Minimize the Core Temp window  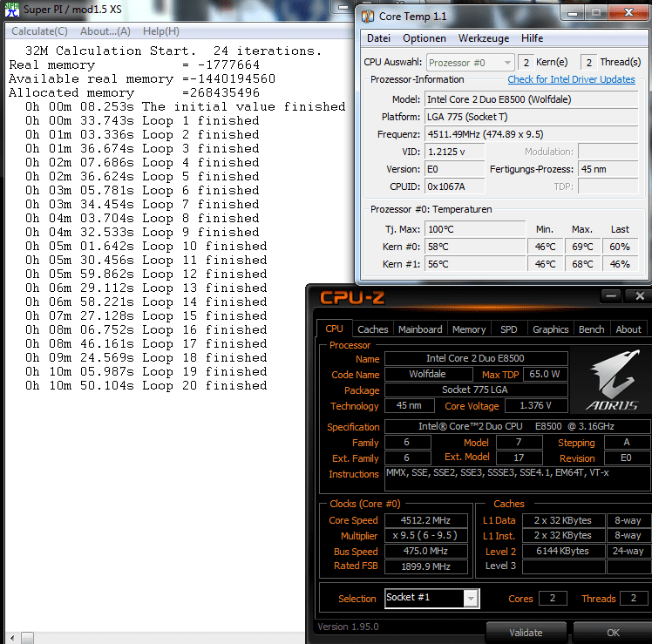pyautogui.click(x=573, y=13)
